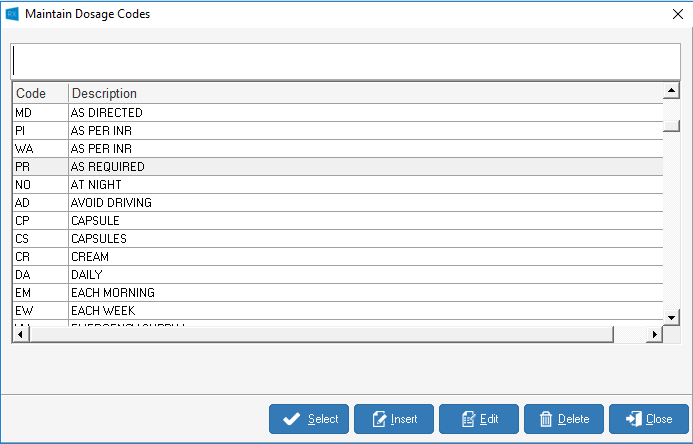693x444 pixels.
Task: Click the pencil icon on Insert button
Action: [378, 419]
